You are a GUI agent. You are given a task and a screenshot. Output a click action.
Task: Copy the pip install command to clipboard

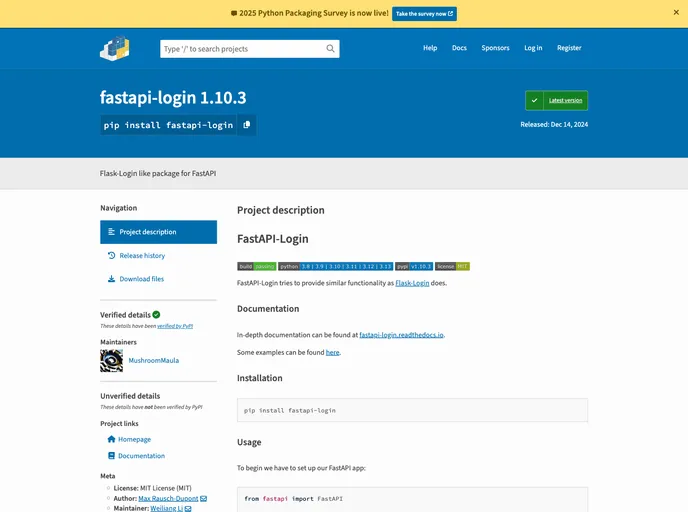coord(247,125)
